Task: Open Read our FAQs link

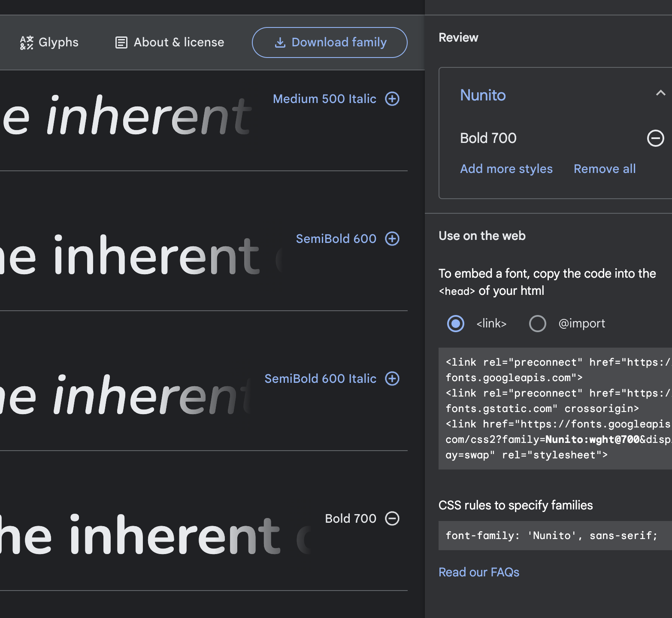Action: 479,572
